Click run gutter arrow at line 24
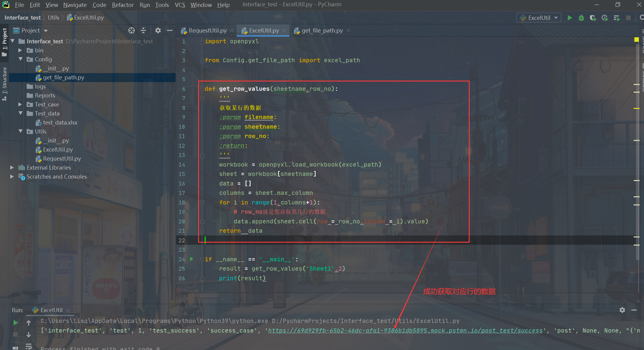This screenshot has width=644, height=350. click(x=192, y=259)
